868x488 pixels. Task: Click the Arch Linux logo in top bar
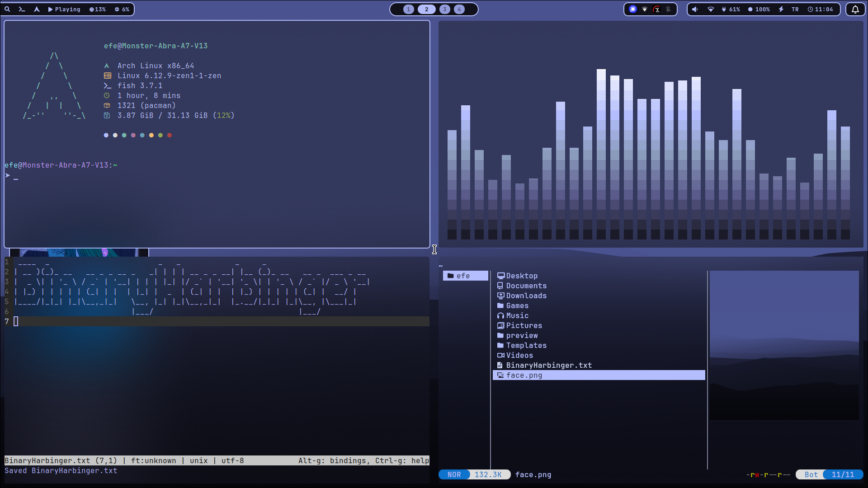37,9
